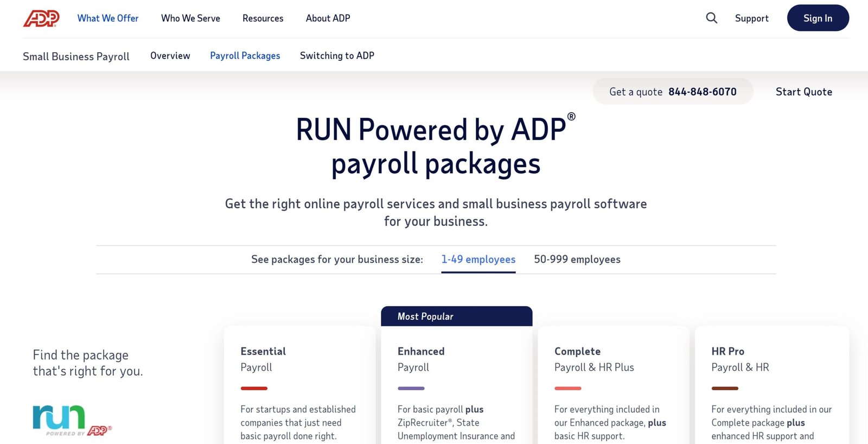This screenshot has height=444, width=868.
Task: Click the "Find the package that's right for you." text
Action: [88, 363]
